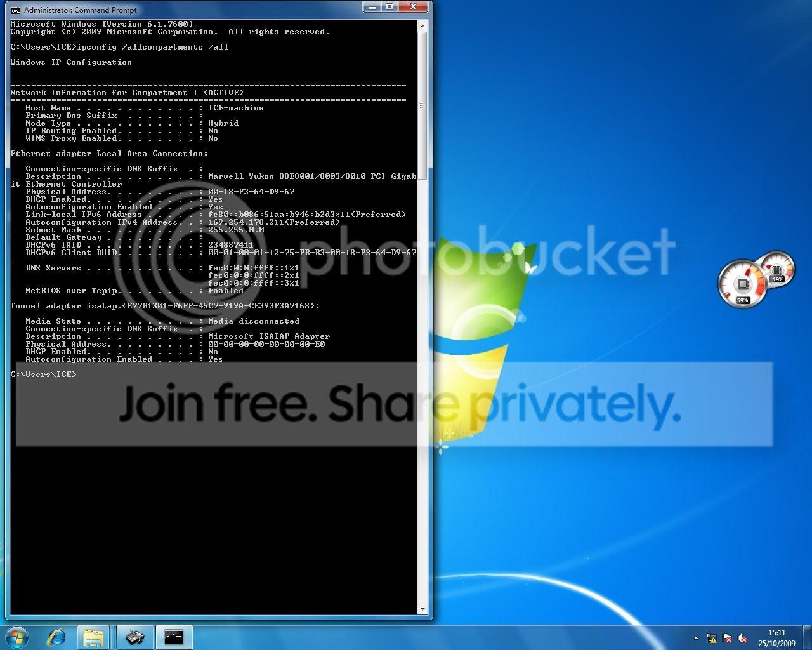
Task: Maximize the Command Prompt window
Action: tap(390, 7)
